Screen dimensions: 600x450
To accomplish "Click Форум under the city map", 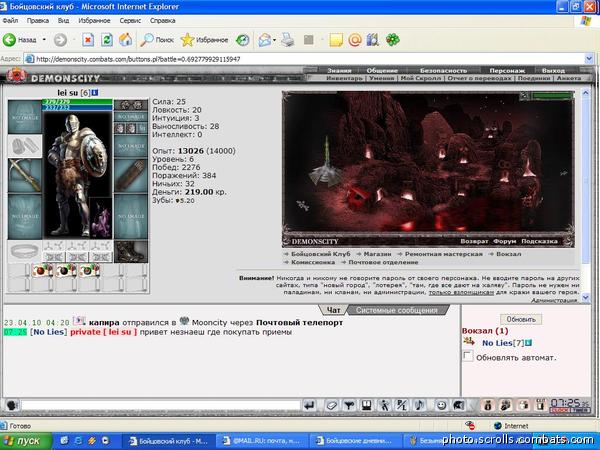I will tap(504, 241).
